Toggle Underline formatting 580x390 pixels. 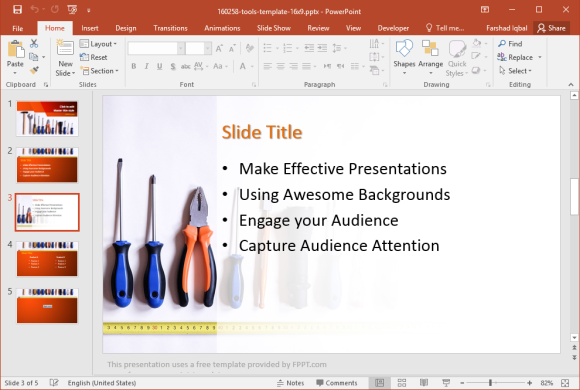159,66
